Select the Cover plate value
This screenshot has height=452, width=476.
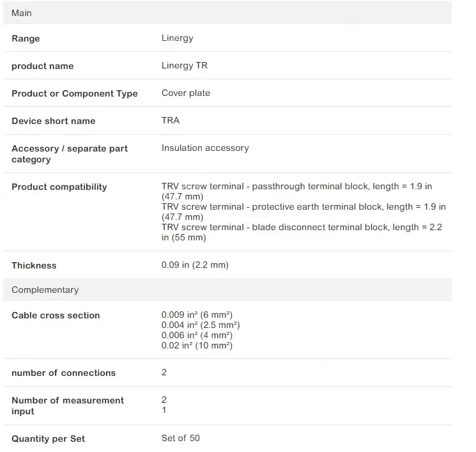point(185,93)
